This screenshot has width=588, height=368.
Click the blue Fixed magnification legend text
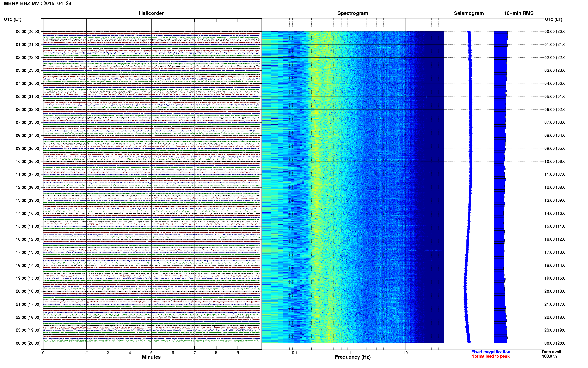491,352
